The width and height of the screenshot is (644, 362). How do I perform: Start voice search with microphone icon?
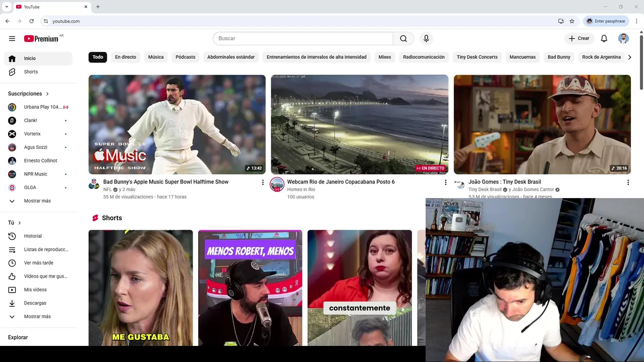click(426, 39)
